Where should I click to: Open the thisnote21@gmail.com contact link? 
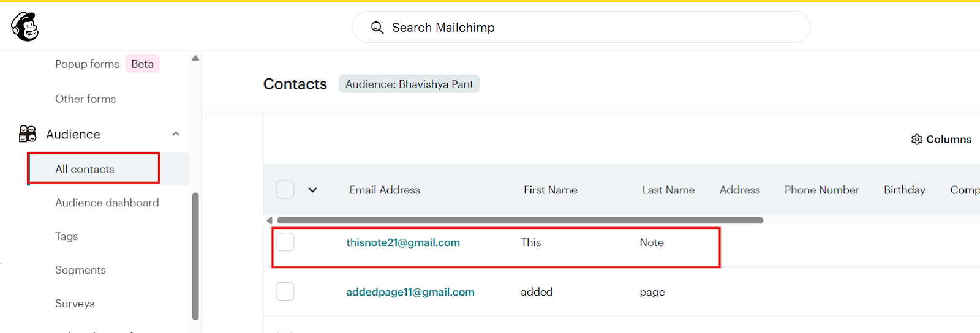pyautogui.click(x=402, y=242)
